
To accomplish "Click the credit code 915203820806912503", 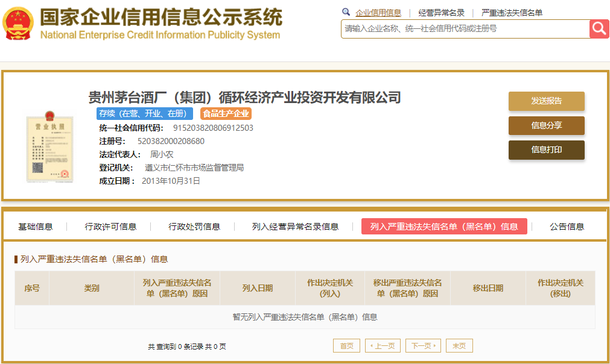I will point(213,128).
